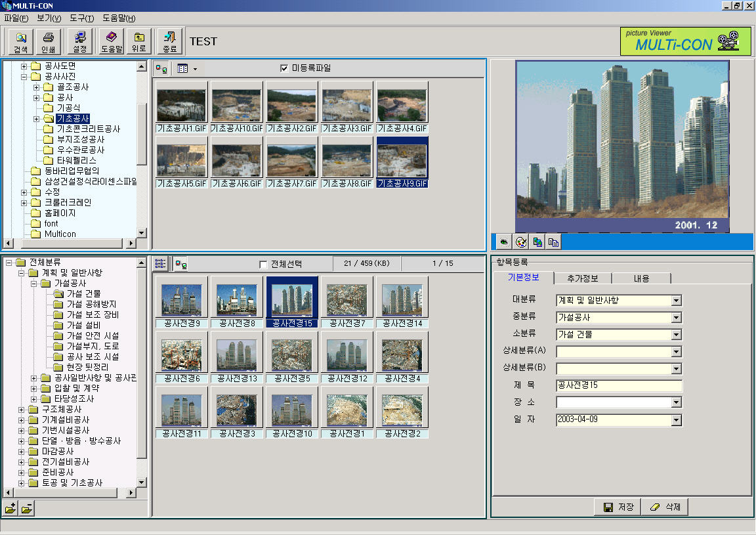Click the 저장 (Save) button
The image size is (756, 535).
click(619, 507)
